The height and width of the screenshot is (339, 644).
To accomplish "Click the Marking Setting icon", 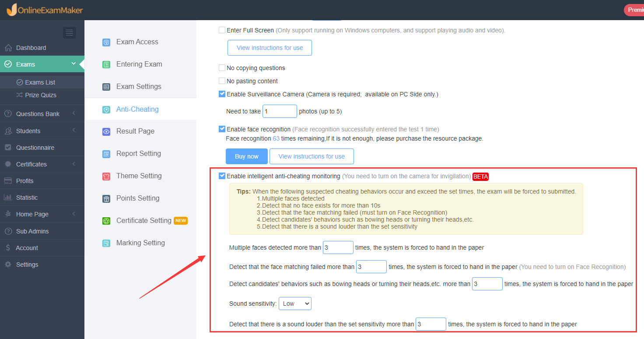I will [106, 243].
